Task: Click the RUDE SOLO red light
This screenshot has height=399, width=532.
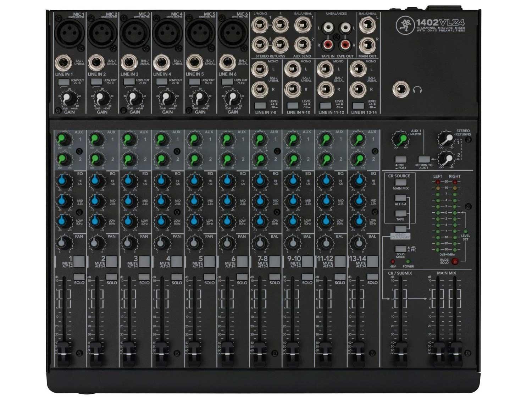Action: tap(455, 261)
